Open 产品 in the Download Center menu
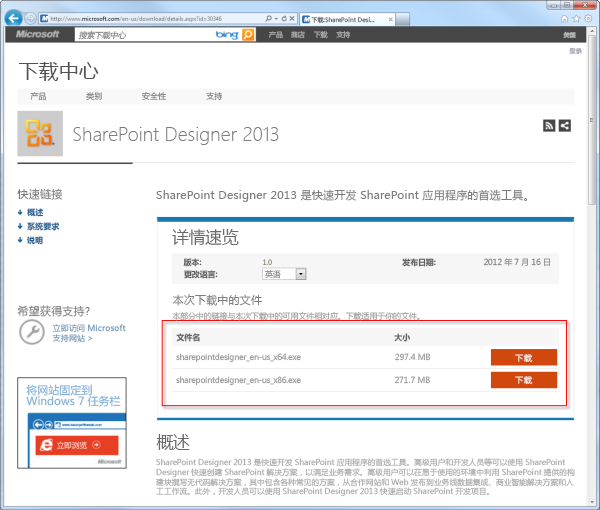The image size is (600, 510). point(38,96)
